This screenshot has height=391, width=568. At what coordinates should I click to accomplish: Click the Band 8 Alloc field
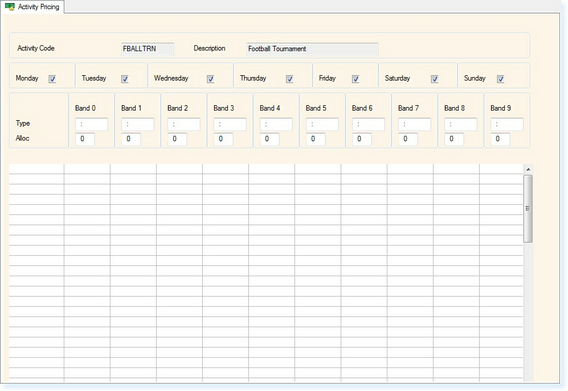point(454,139)
